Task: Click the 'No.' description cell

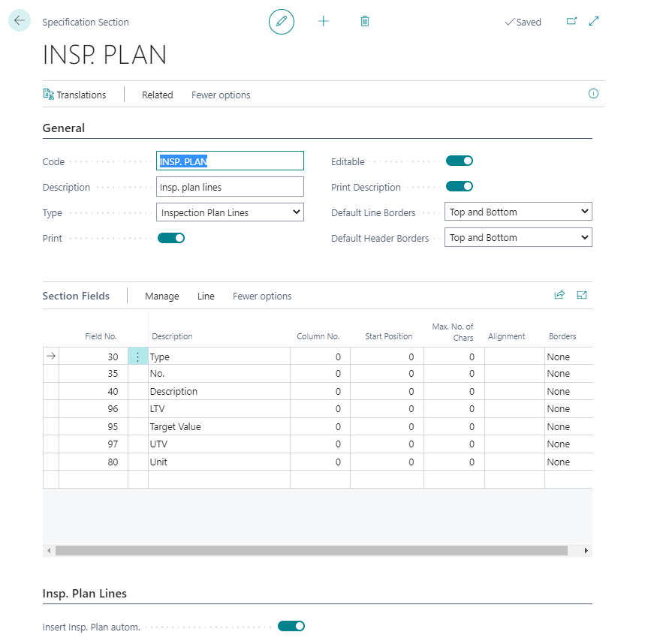Action: [219, 374]
